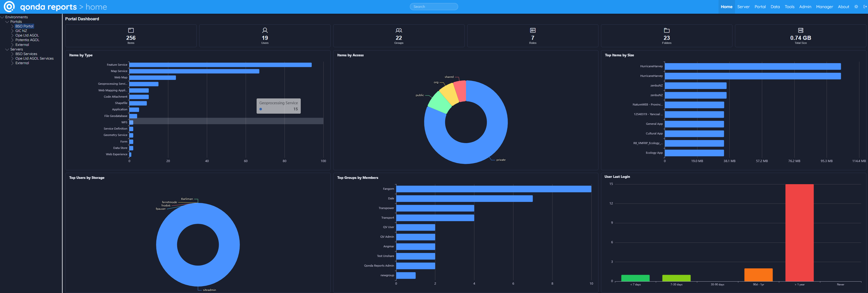
Task: Click the Roles card badge icon
Action: 533,30
